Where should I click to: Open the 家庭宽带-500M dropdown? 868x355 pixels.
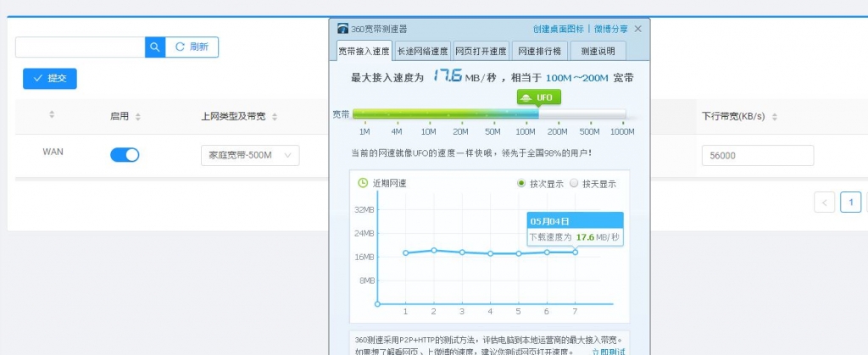(x=250, y=155)
